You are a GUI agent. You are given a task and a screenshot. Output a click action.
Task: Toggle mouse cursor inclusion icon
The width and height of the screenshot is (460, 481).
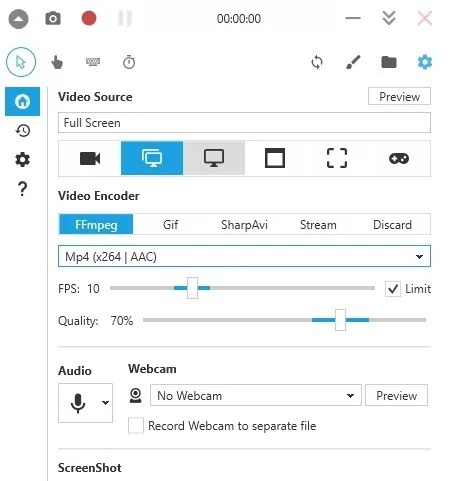pyautogui.click(x=21, y=62)
